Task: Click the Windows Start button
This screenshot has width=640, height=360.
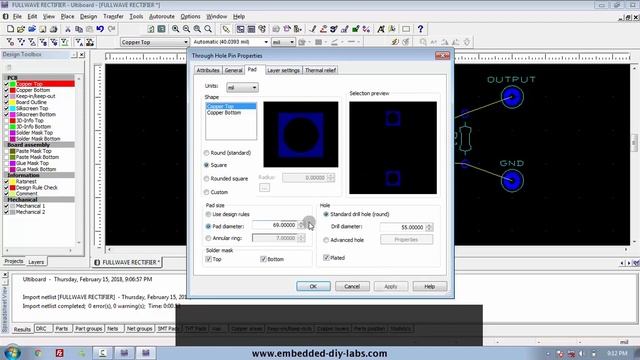Action: click(x=12, y=353)
